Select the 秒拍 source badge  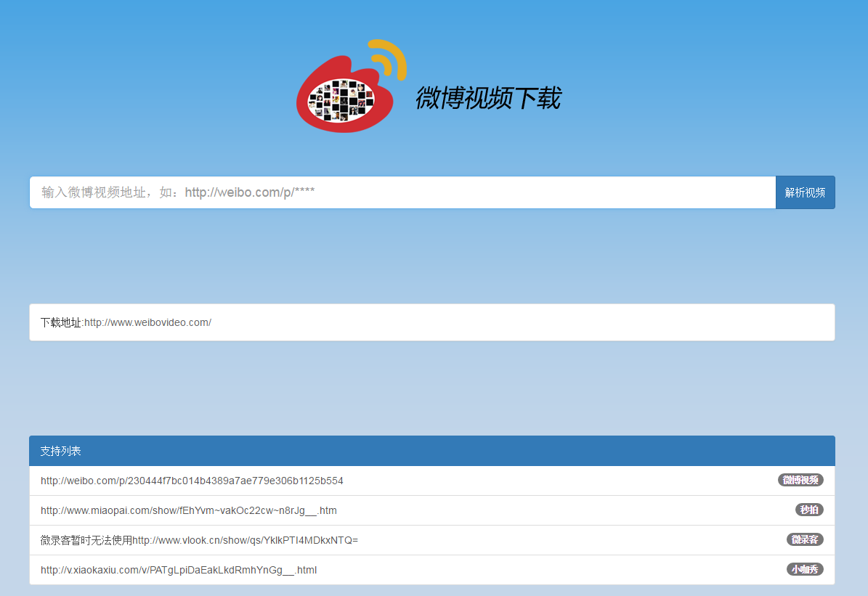click(809, 510)
